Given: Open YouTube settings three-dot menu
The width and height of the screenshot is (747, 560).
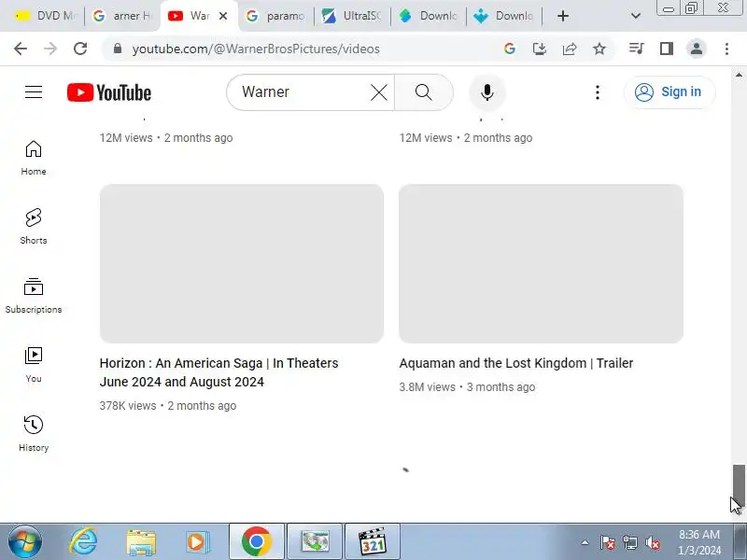Looking at the screenshot, I should [x=598, y=92].
